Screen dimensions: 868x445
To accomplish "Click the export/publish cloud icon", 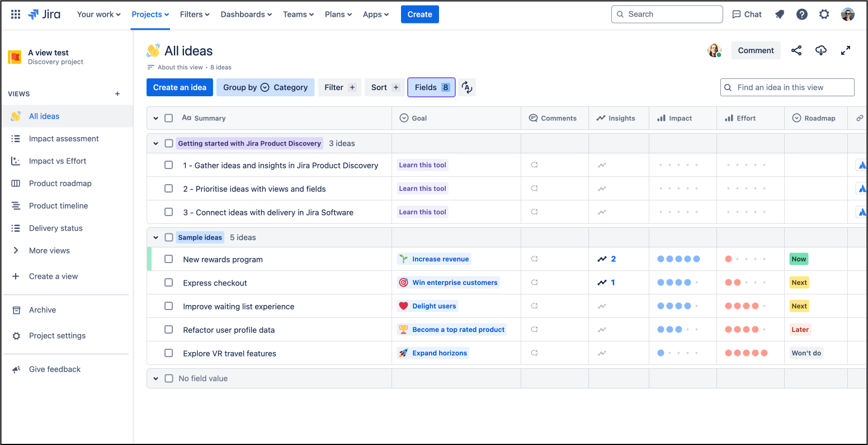I will point(821,50).
